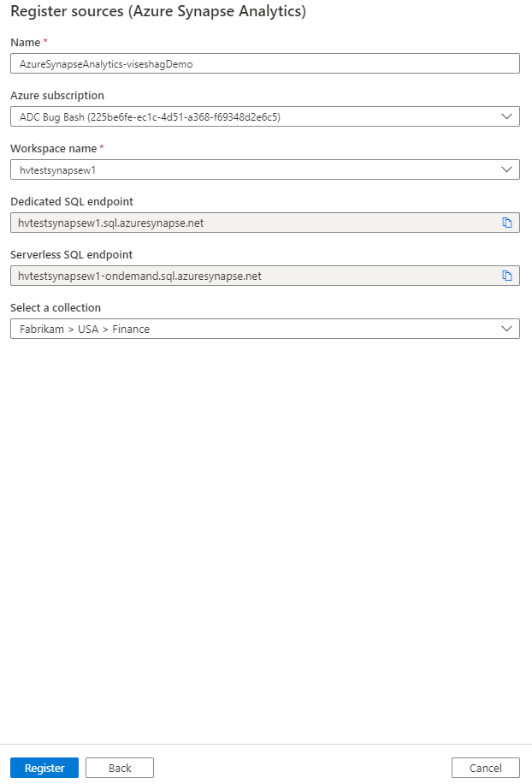The width and height of the screenshot is (532, 784).
Task: Click the ADC Bug Bash subscription field
Action: 257,116
